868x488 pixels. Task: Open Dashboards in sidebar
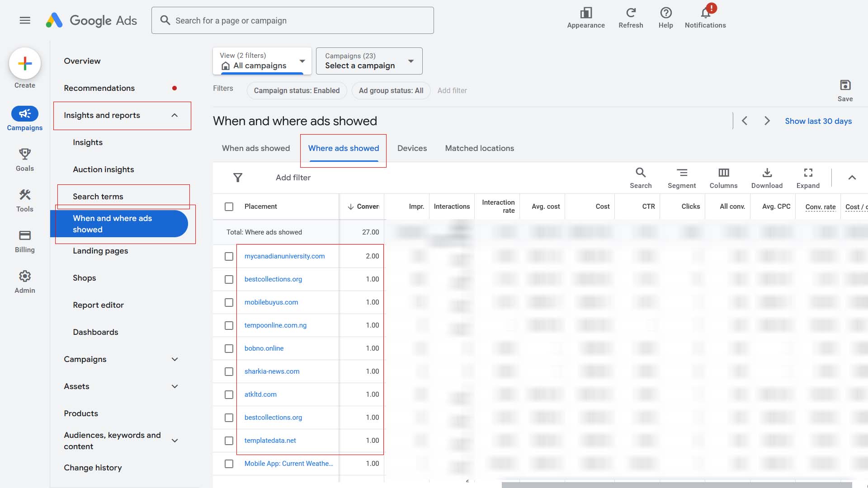95,332
